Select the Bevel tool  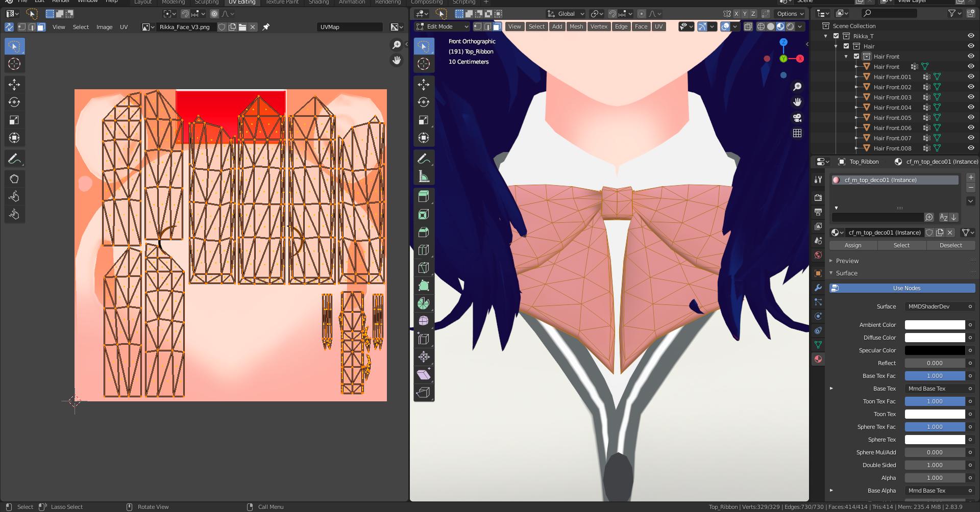424,233
